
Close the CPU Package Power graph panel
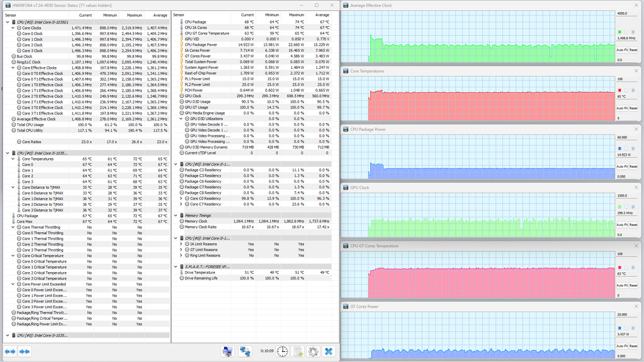click(636, 129)
